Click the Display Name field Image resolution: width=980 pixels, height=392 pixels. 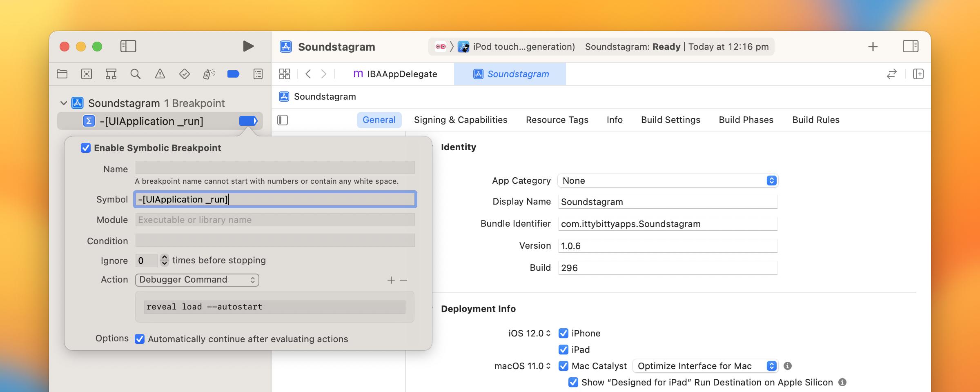pos(668,202)
